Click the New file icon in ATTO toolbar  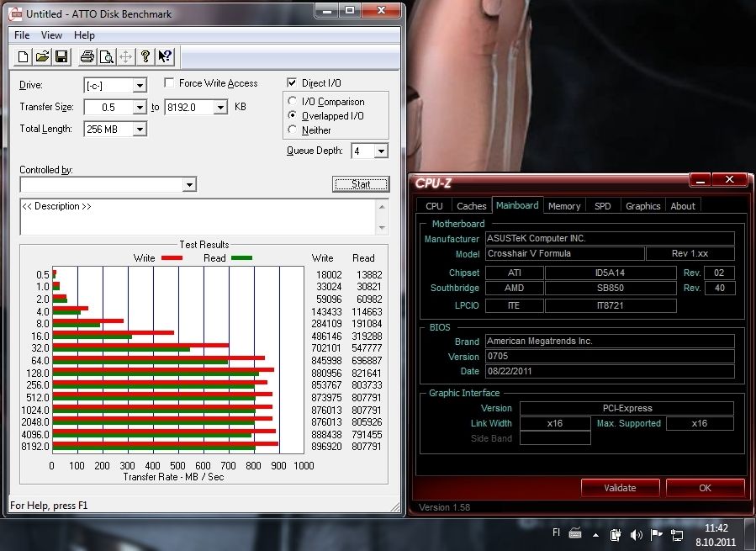[23, 57]
